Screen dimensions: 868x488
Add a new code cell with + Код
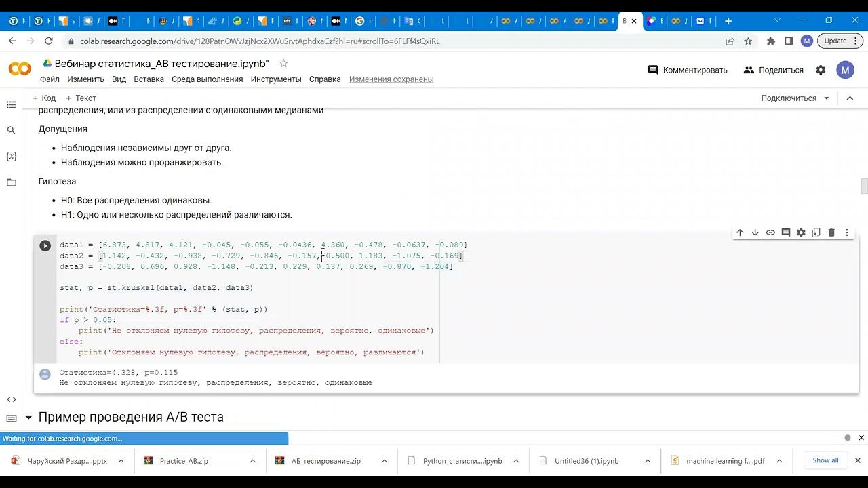point(43,98)
